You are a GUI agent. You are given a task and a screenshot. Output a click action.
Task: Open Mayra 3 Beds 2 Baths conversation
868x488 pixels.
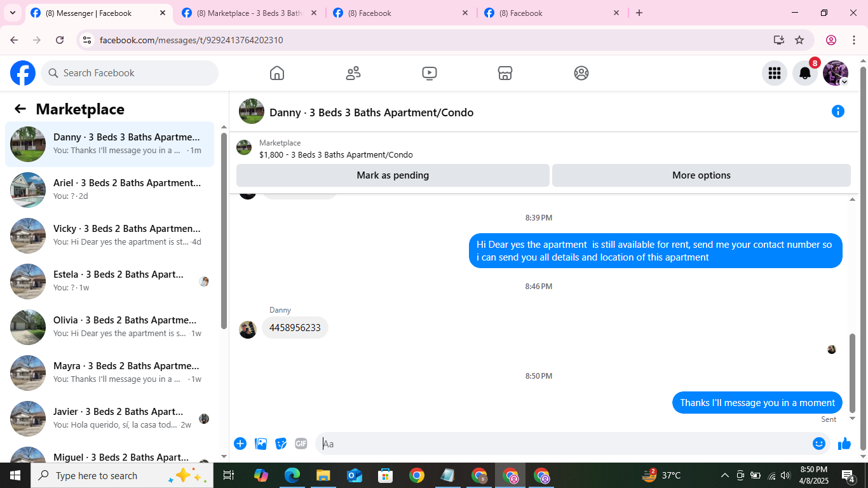(109, 373)
